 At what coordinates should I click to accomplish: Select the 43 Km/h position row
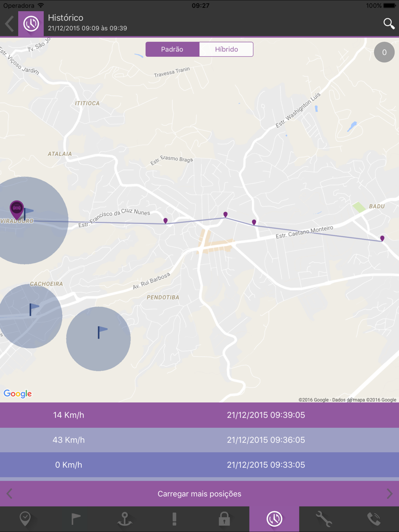click(199, 440)
